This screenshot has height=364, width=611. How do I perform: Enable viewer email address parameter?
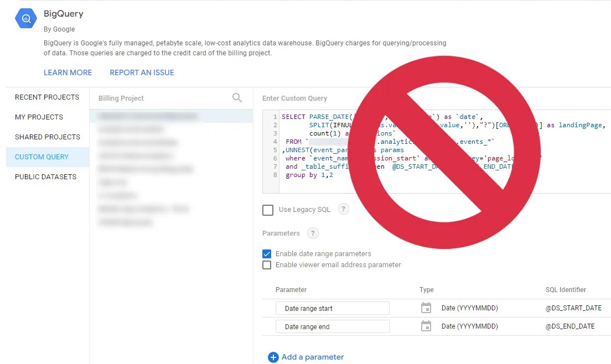[267, 264]
